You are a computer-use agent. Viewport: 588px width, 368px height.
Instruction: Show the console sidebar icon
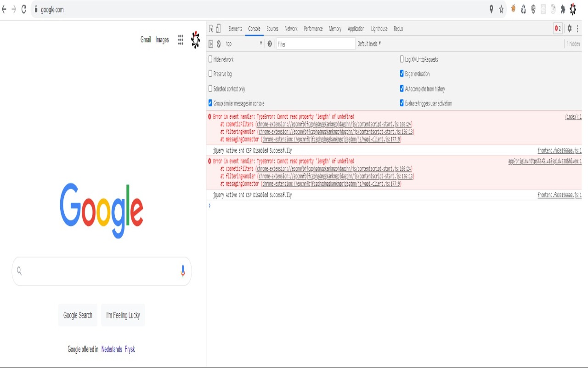click(x=211, y=44)
